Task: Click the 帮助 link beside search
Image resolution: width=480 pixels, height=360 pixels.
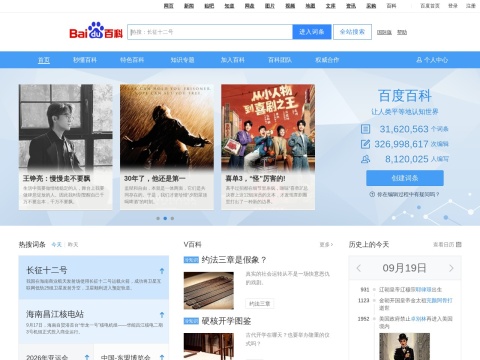Action: [x=402, y=32]
